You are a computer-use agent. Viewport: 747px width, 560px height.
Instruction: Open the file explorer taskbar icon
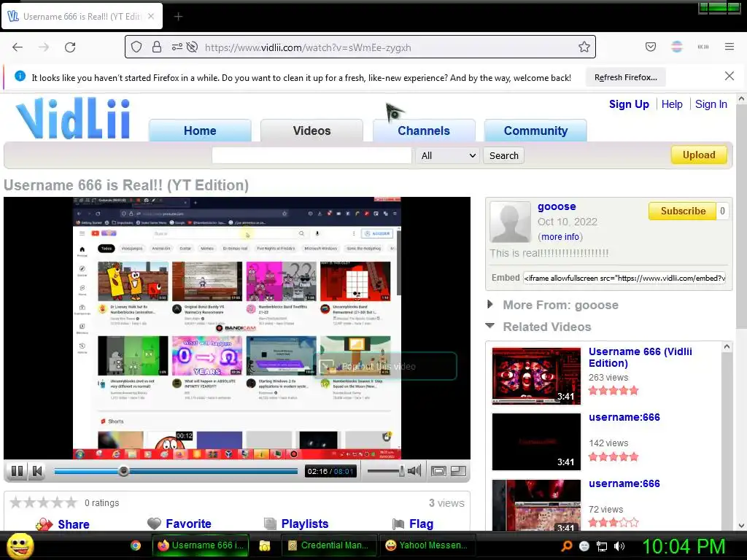(264, 545)
